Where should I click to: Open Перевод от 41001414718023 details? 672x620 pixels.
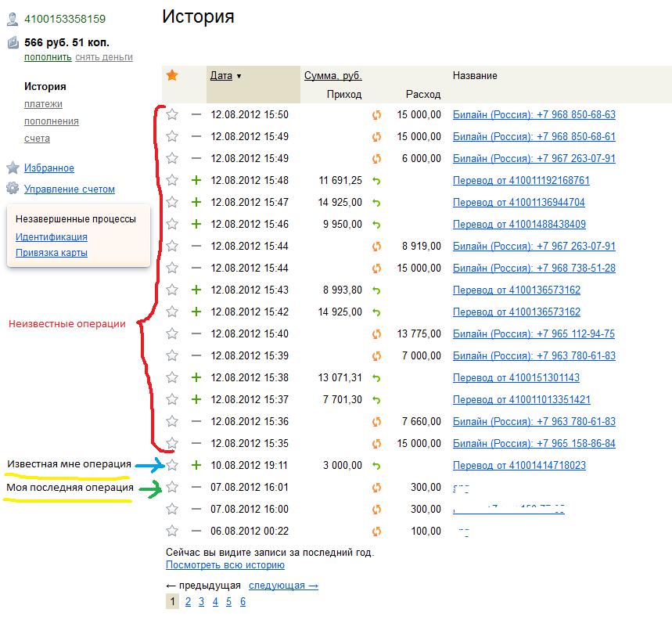[519, 465]
